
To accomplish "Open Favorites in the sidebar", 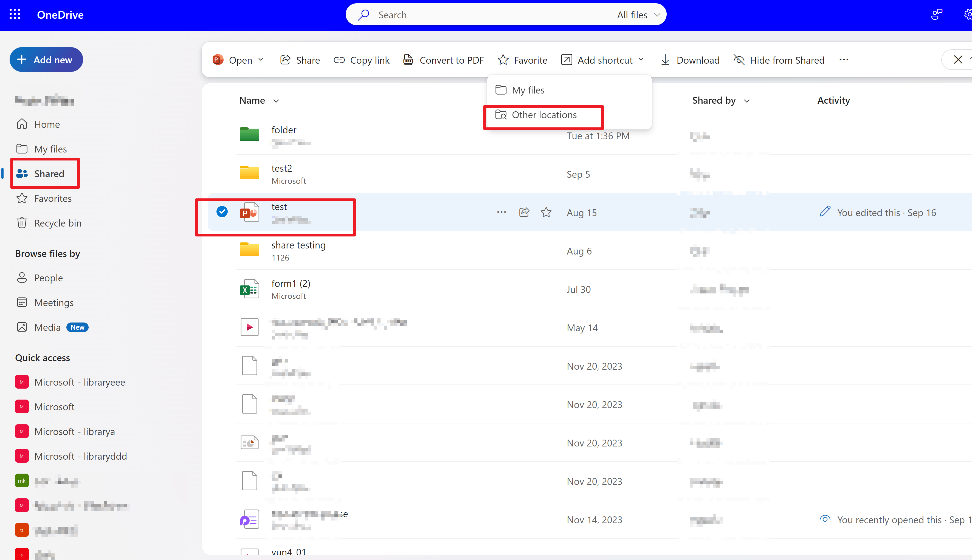I will point(44,199).
